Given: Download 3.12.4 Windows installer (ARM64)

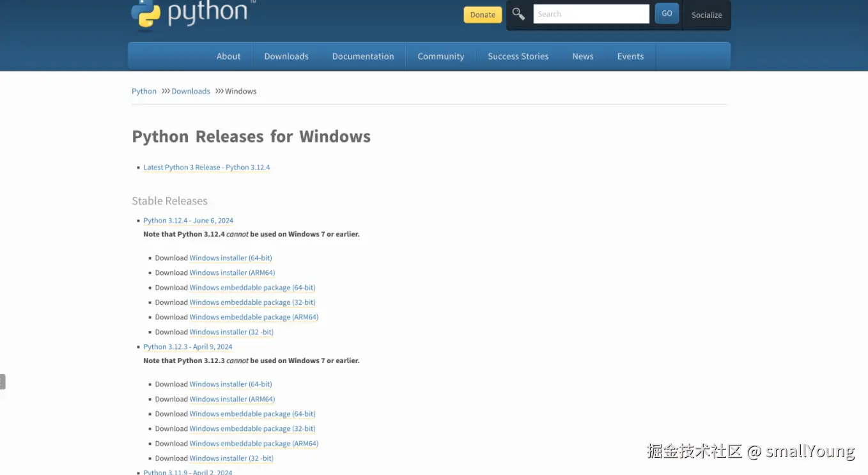Looking at the screenshot, I should coord(232,273).
